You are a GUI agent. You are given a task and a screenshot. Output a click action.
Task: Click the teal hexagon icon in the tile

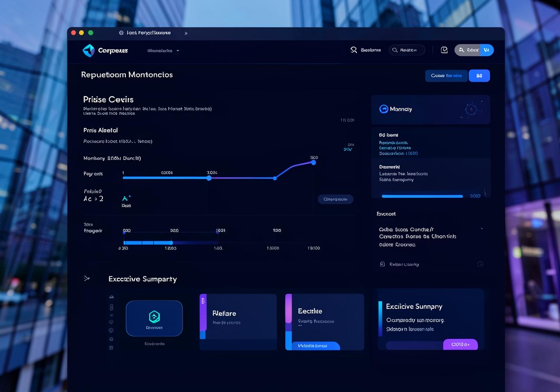tap(154, 316)
